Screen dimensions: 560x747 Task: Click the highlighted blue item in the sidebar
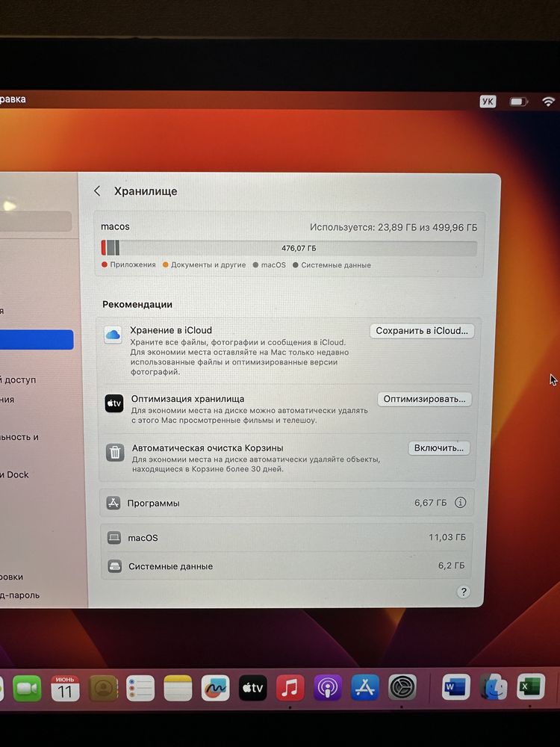[x=37, y=340]
